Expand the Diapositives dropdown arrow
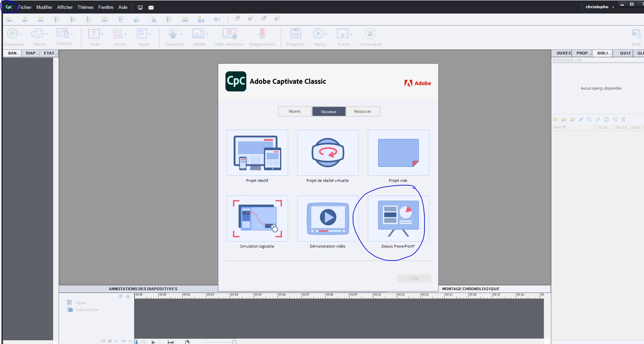The height and width of the screenshot is (344, 644). pos(20,34)
